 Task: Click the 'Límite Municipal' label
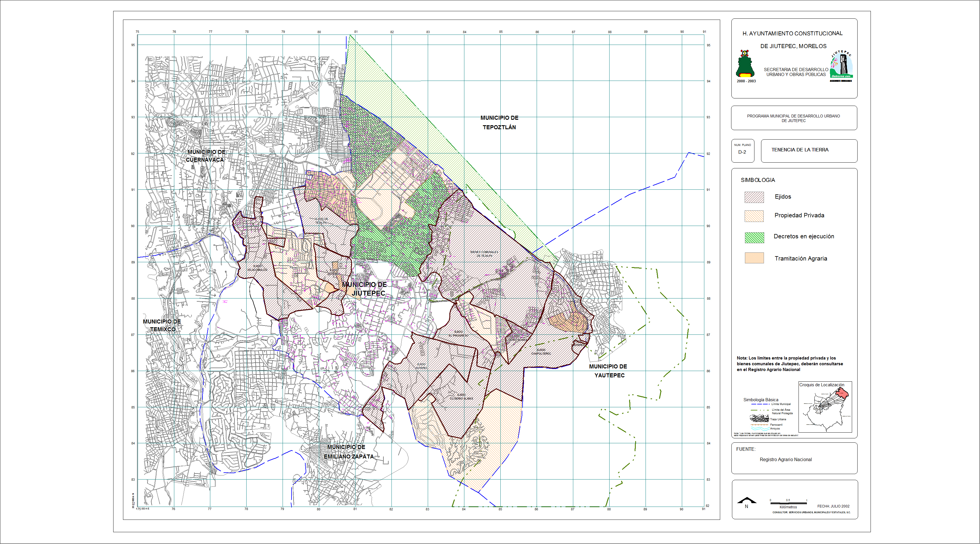coord(781,404)
